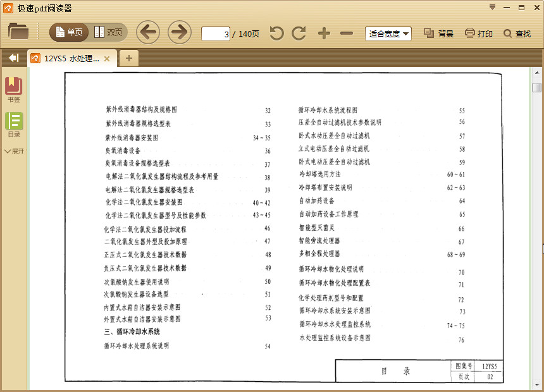
Task: Open the title bar dropdown menu icon
Action: pos(492,8)
